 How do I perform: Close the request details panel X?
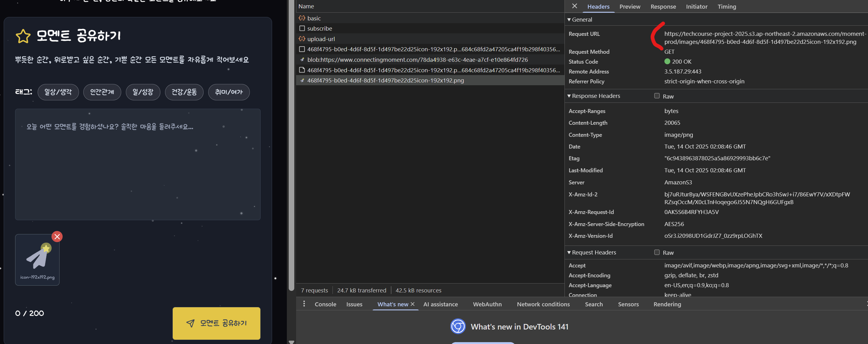tap(575, 6)
